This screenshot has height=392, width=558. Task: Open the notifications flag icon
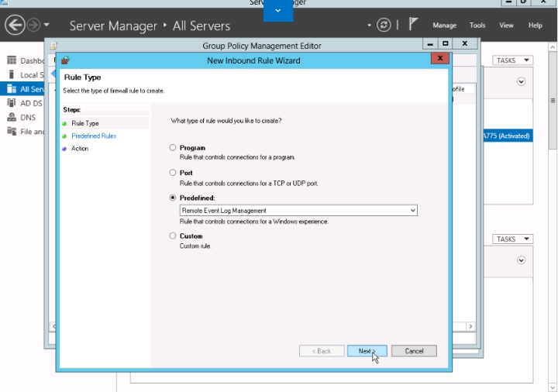pyautogui.click(x=414, y=26)
